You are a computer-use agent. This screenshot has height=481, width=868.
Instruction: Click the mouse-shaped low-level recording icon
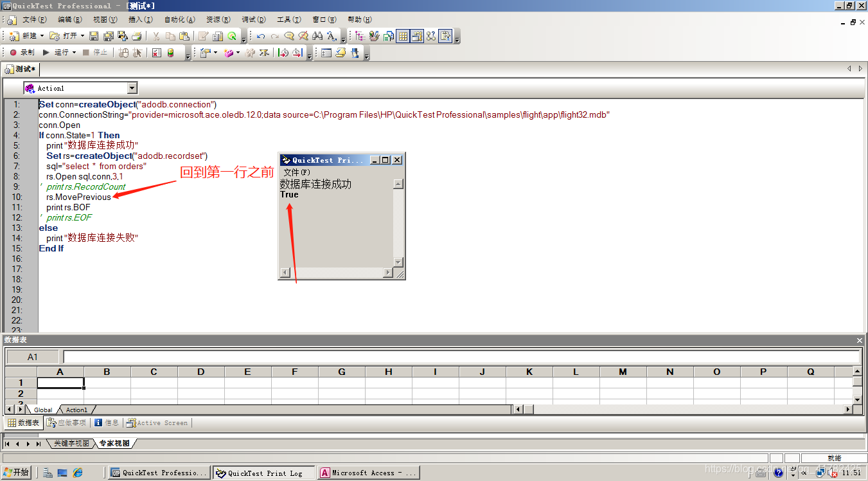point(123,53)
